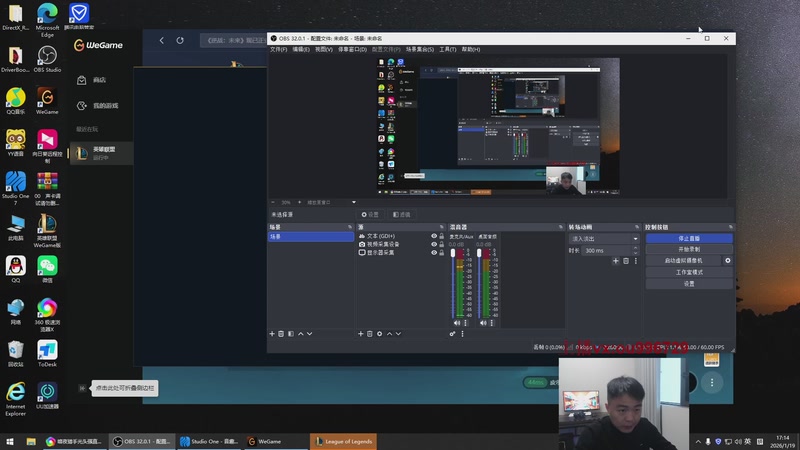
Task: Click the source toolbar 滤镜 filters button
Action: (x=402, y=215)
